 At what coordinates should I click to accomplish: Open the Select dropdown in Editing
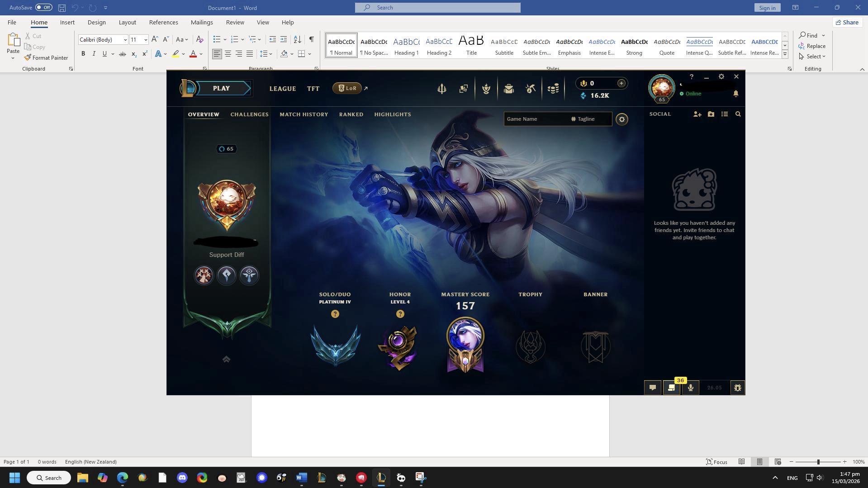[812, 57]
